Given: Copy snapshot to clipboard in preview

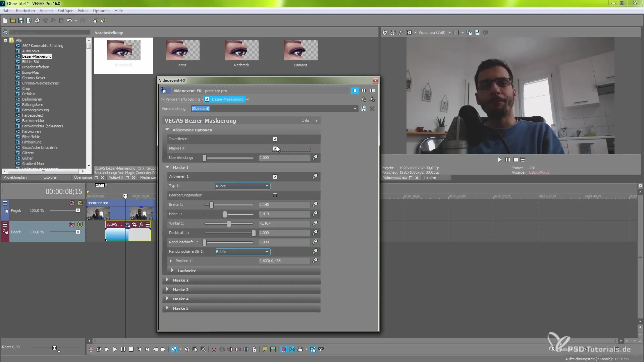Looking at the screenshot, I should click(x=469, y=33).
